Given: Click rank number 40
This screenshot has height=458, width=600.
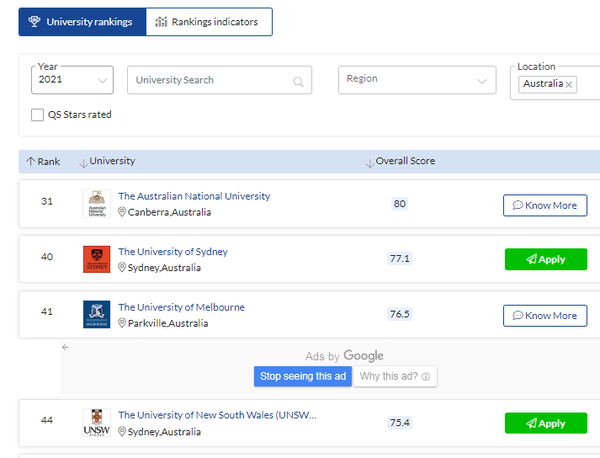Looking at the screenshot, I should (x=47, y=256).
